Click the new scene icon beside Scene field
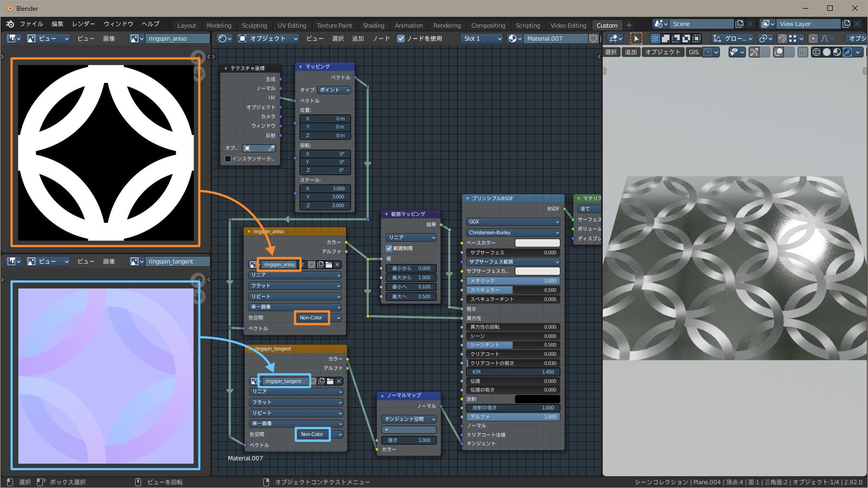Image resolution: width=868 pixels, height=488 pixels. (739, 24)
